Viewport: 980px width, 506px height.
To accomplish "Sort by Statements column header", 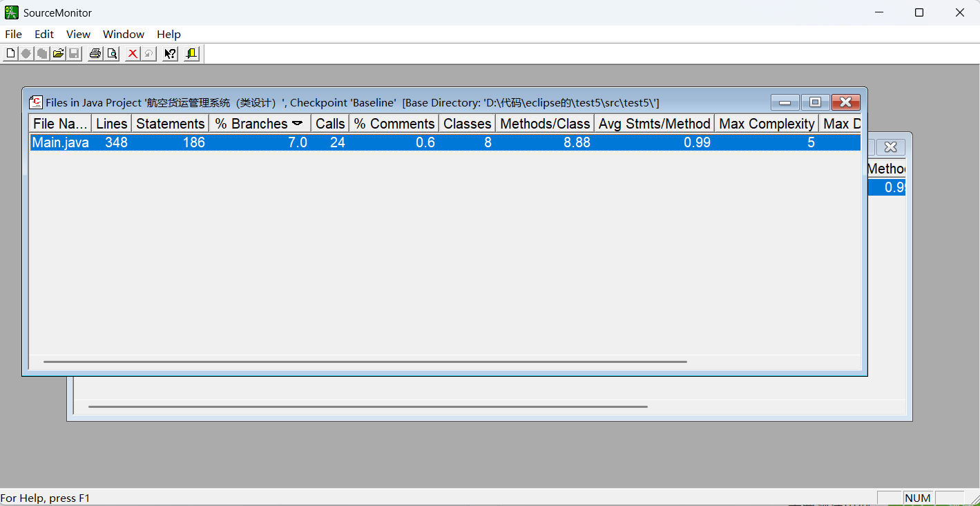I will [x=171, y=124].
